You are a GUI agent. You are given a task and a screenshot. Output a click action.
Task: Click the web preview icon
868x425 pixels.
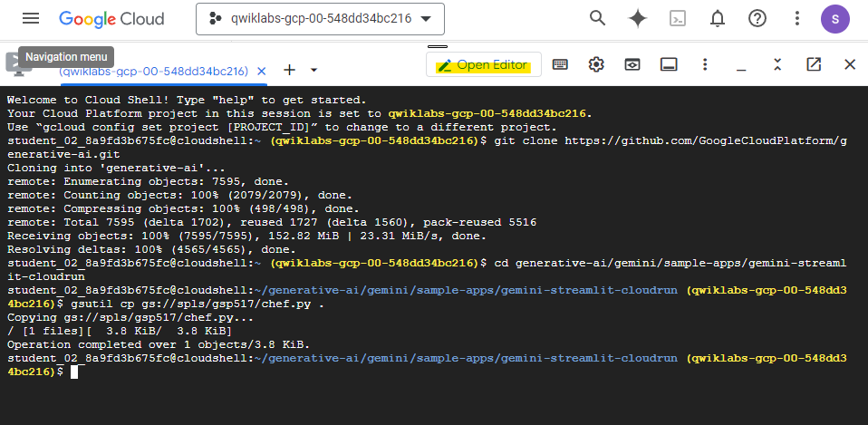point(632,64)
